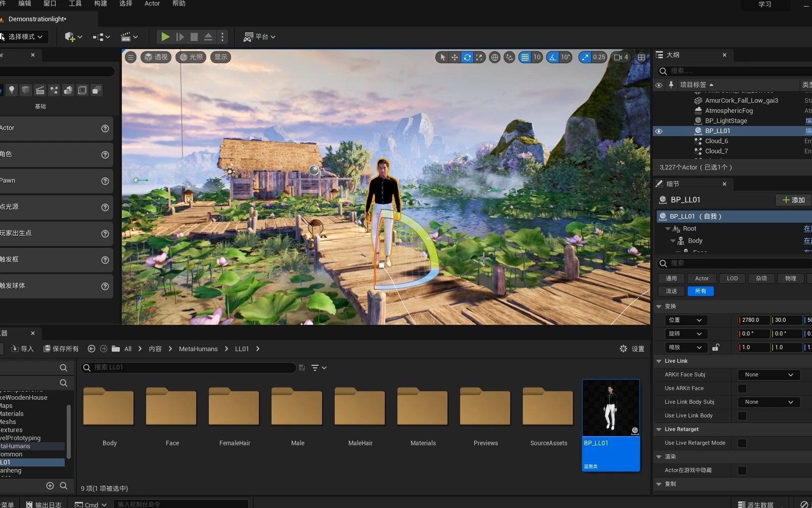Click the skip frame button in toolbar
Viewport: 812px width, 508px height.
[179, 37]
